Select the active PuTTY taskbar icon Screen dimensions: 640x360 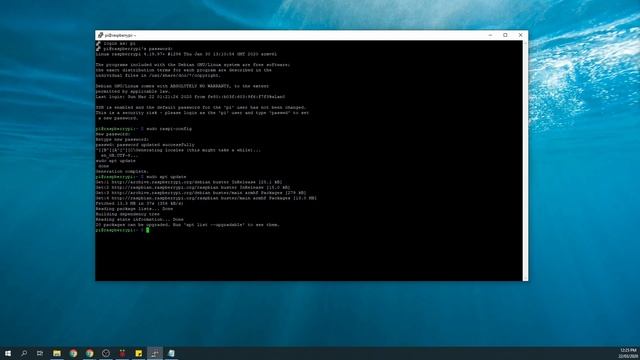pos(155,353)
